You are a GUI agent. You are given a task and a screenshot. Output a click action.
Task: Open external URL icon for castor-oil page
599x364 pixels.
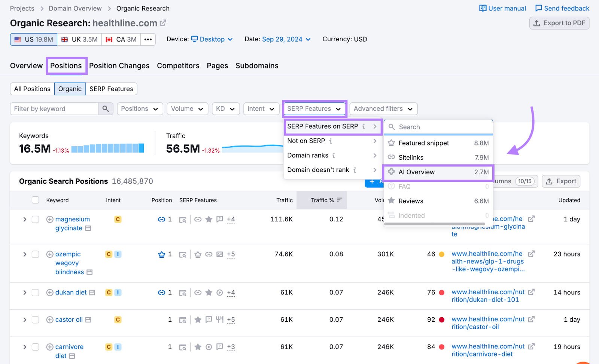click(531, 319)
